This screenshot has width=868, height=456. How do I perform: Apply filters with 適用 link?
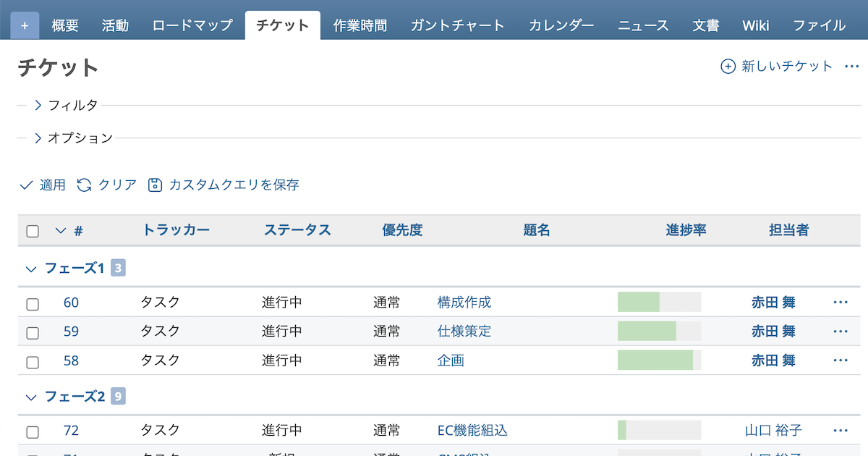[52, 185]
